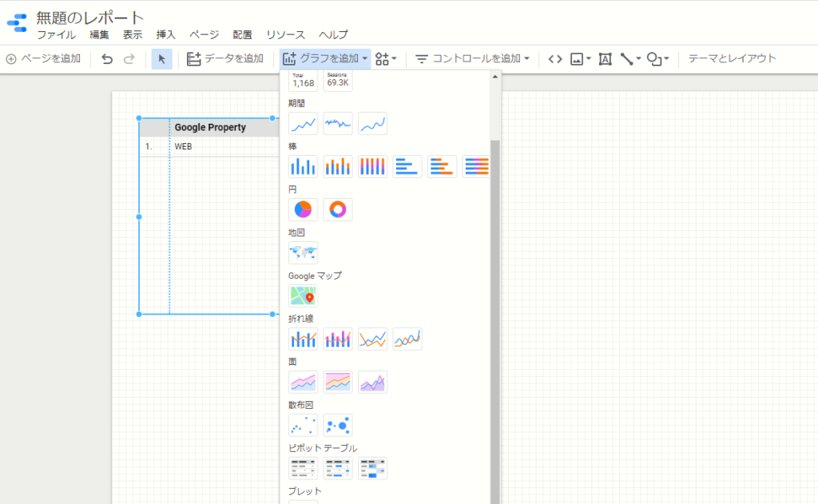Click the ページを追加 button
This screenshot has height=504, width=818.
point(43,59)
